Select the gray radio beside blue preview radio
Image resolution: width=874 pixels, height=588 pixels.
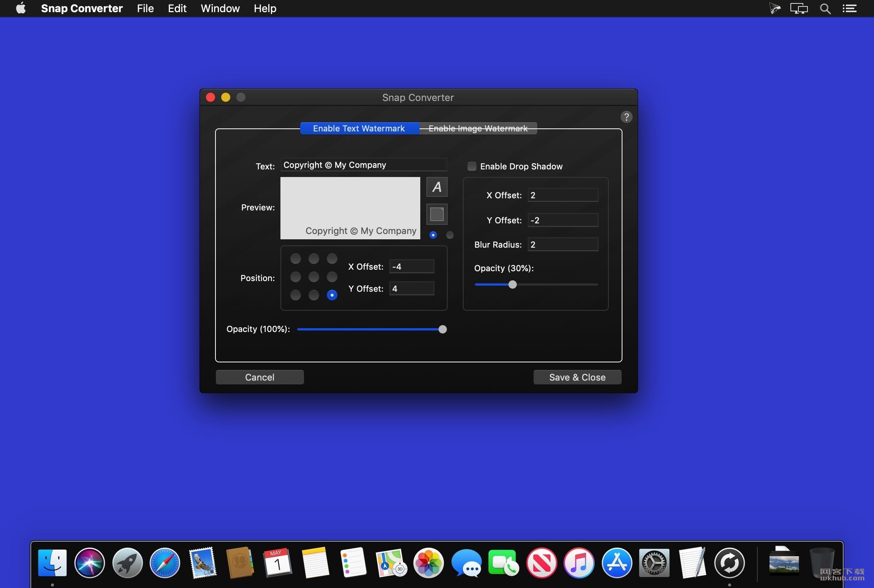point(450,235)
